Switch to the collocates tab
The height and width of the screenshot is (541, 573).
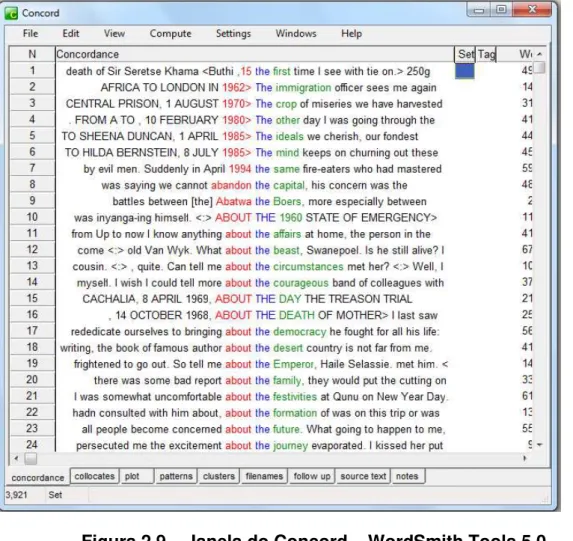[x=94, y=476]
